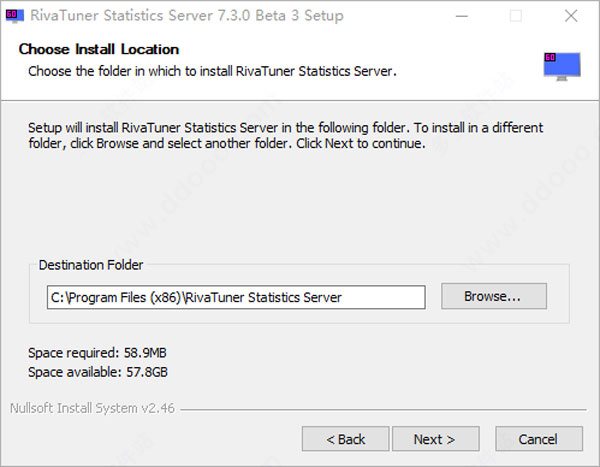Click the Destination Folder group label
This screenshot has width=600, height=467.
point(91,265)
